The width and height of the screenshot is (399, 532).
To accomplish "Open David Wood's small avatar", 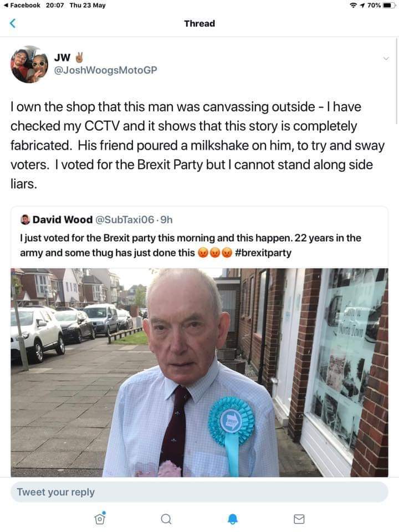I will (x=25, y=219).
